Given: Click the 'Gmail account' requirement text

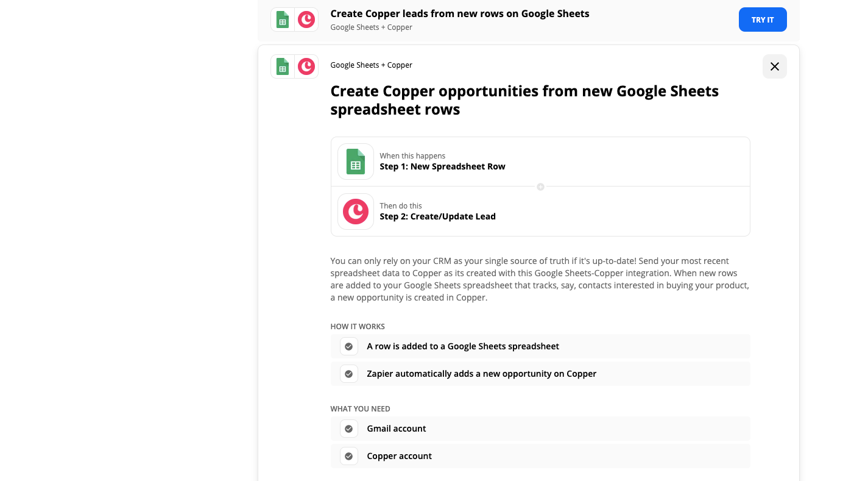Looking at the screenshot, I should (397, 429).
